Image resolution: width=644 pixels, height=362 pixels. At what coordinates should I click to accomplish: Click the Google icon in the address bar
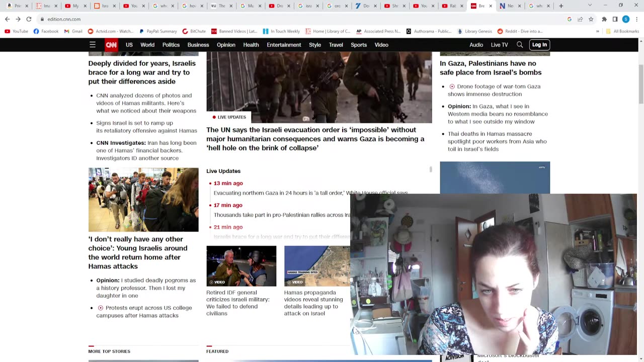point(569,19)
